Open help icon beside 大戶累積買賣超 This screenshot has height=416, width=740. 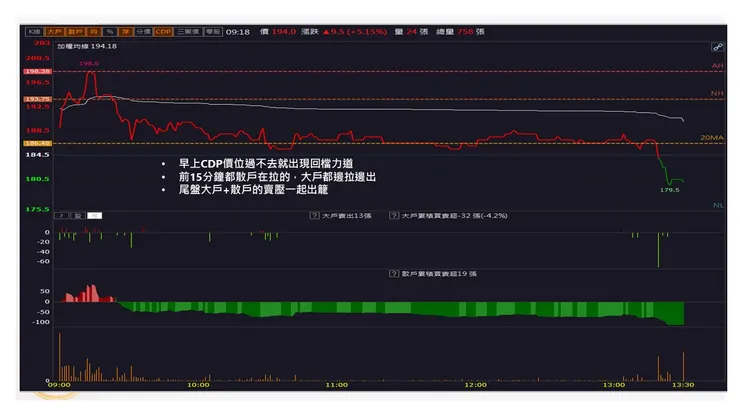394,216
